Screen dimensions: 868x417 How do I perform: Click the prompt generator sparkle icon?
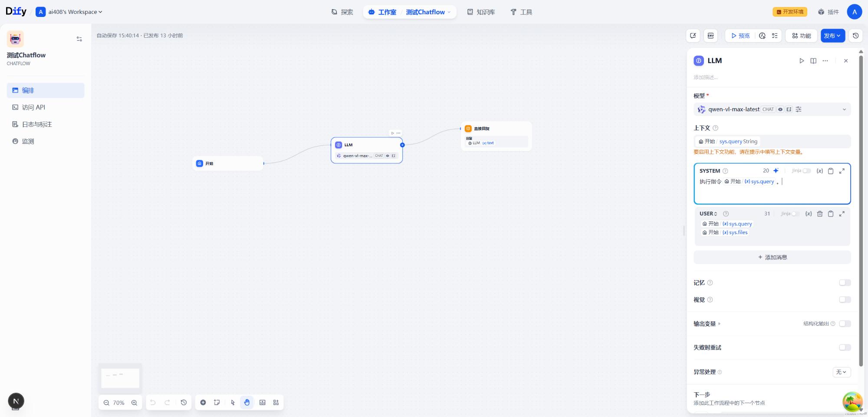click(x=776, y=171)
